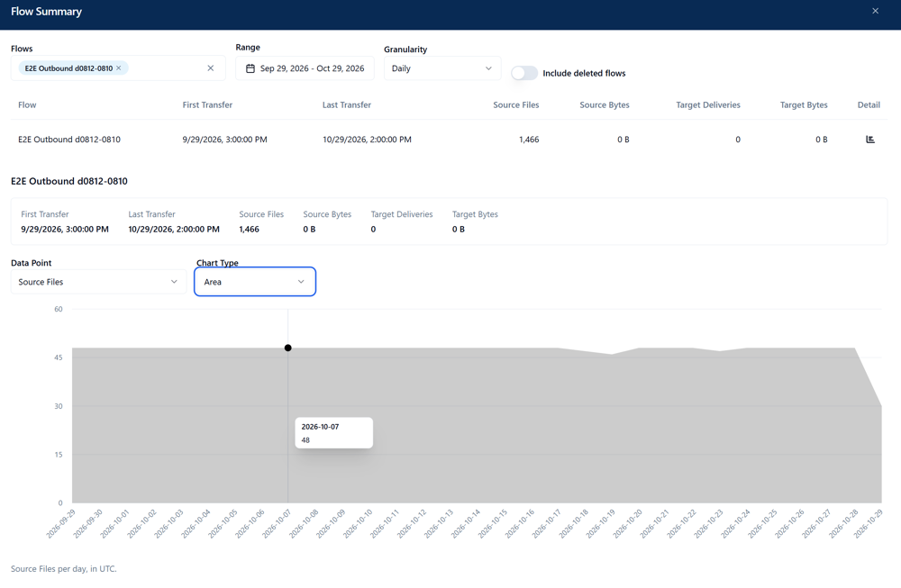Click the black data point marker on chart
This screenshot has height=588, width=901.
tap(288, 348)
